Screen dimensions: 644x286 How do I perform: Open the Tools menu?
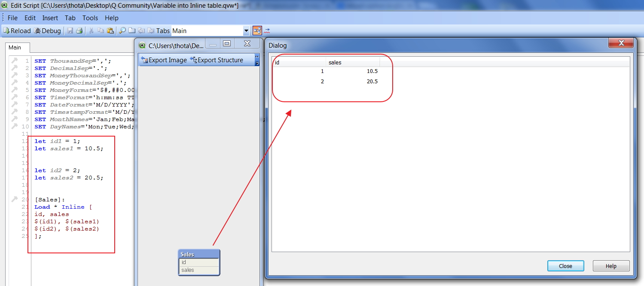pos(90,18)
